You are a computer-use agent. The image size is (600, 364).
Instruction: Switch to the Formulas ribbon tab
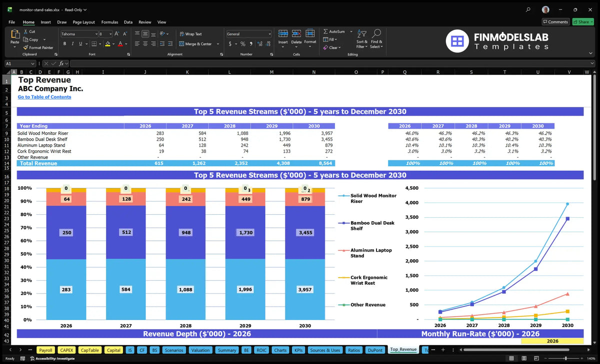click(x=109, y=22)
